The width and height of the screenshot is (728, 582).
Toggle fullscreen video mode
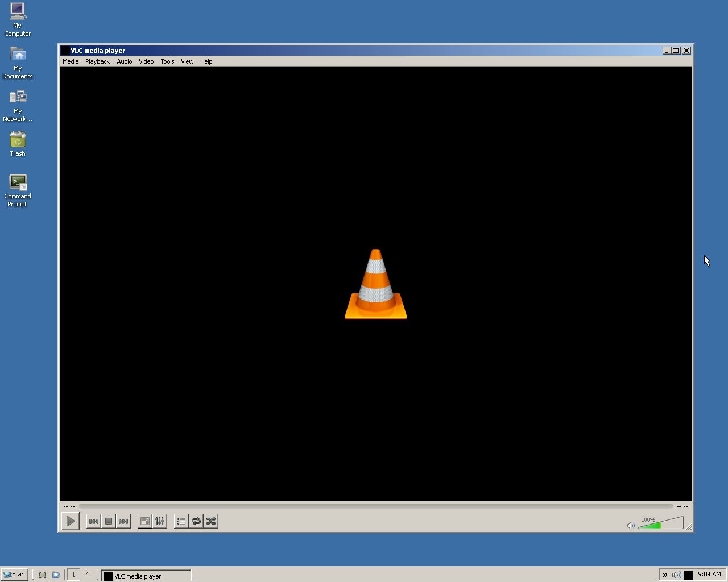[x=145, y=521]
